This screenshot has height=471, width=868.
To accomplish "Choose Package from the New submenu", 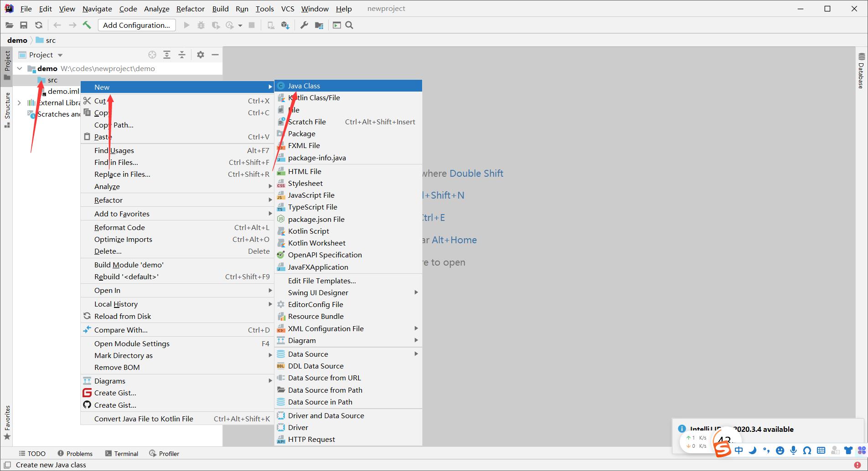I will 348,133.
